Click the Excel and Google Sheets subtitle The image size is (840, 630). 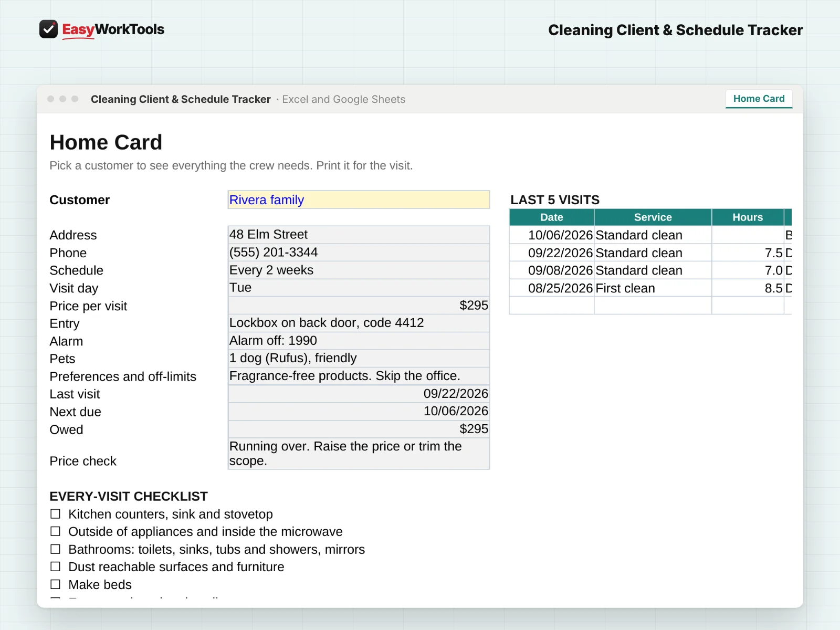344,99
